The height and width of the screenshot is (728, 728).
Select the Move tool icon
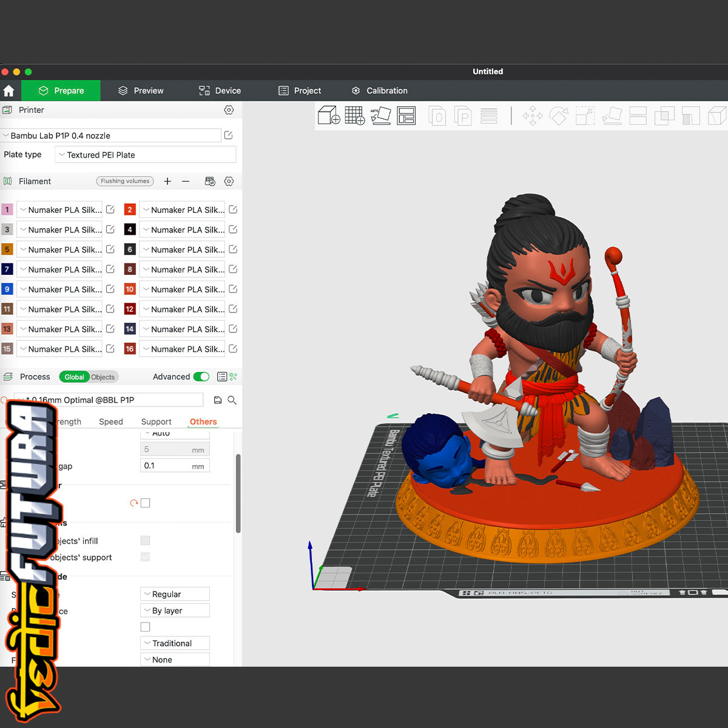[533, 115]
